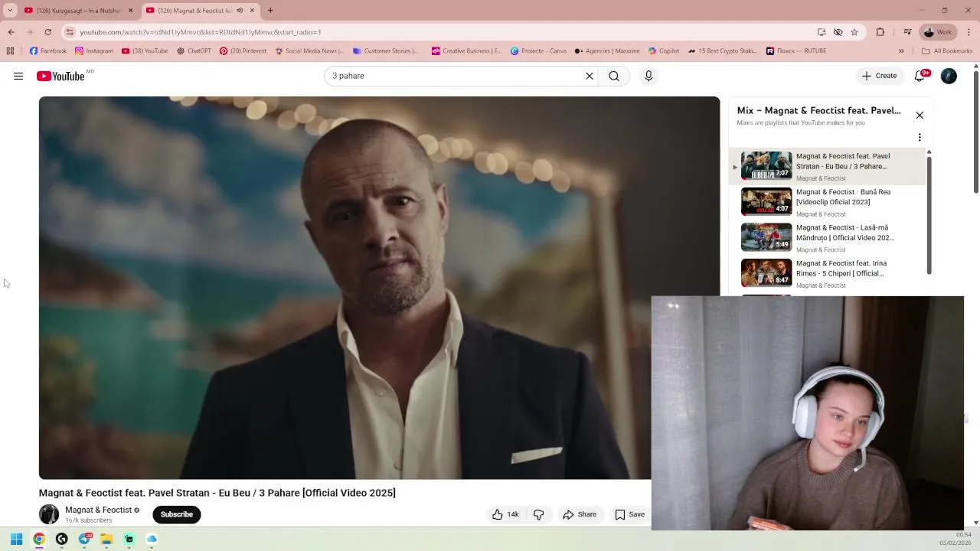980x551 pixels.
Task: Open the Chrome three-dot menu
Action: click(969, 32)
